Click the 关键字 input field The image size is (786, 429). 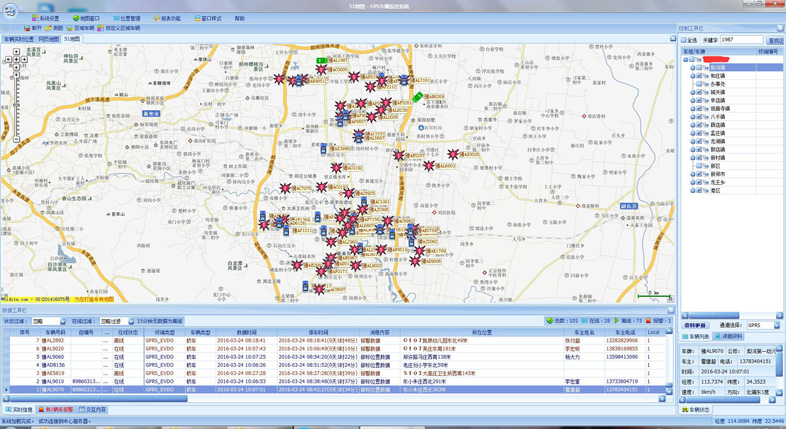[741, 40]
